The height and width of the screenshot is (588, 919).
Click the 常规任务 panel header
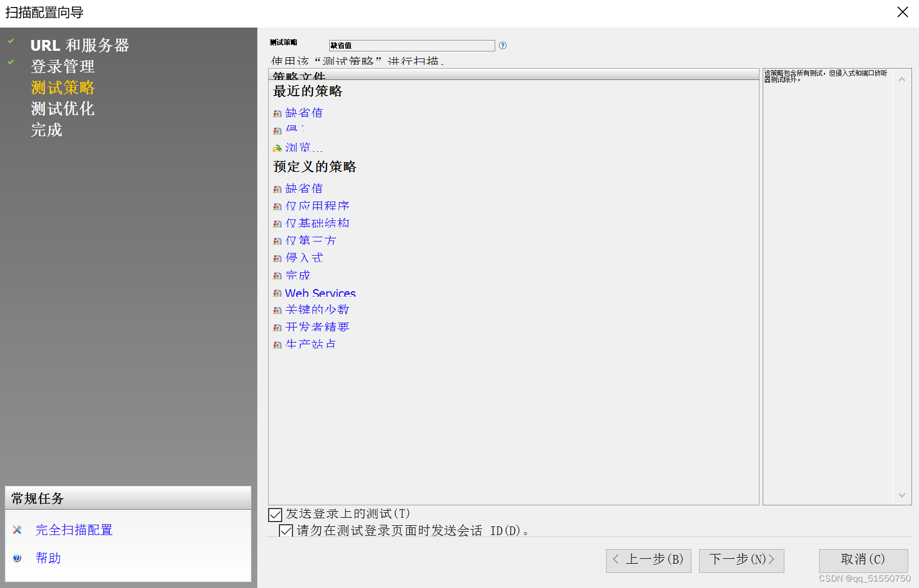tap(128, 498)
